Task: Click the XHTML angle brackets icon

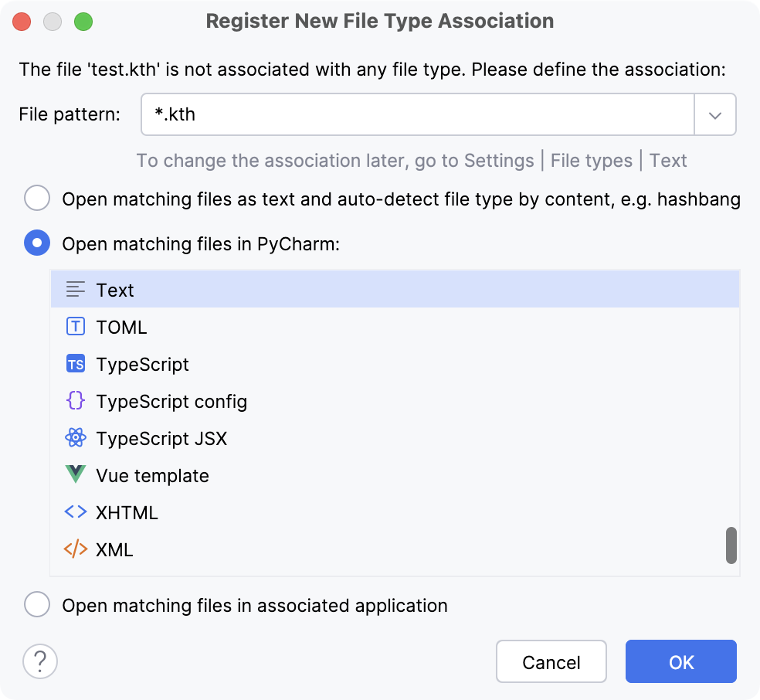Action: point(74,511)
